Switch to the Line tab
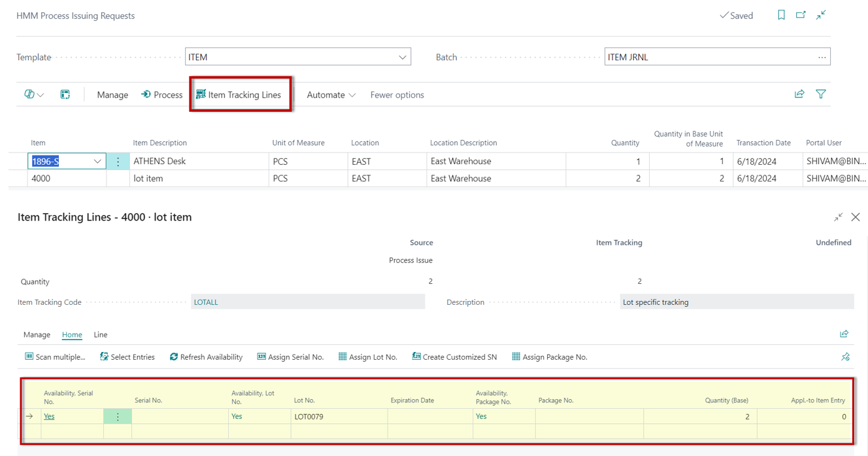The image size is (868, 456). coord(100,334)
